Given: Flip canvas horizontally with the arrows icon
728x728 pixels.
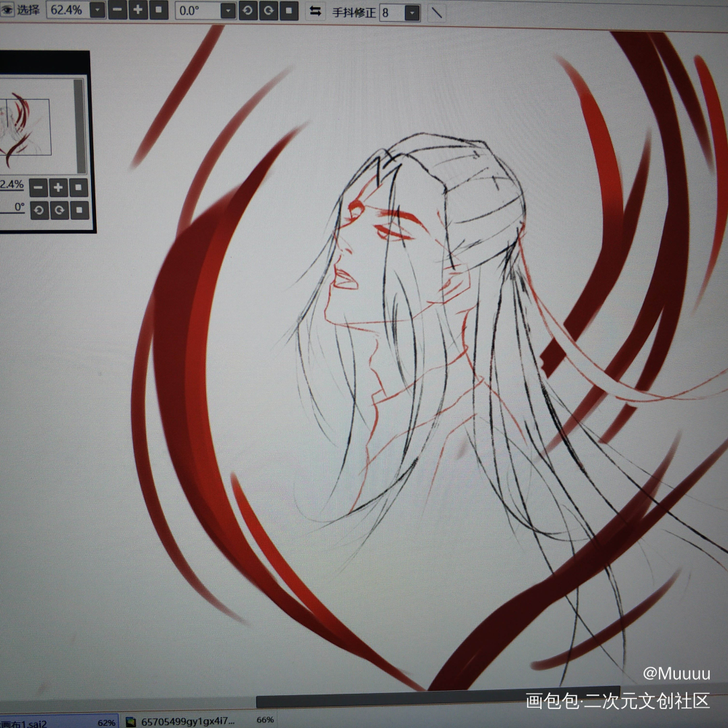Looking at the screenshot, I should point(316,11).
